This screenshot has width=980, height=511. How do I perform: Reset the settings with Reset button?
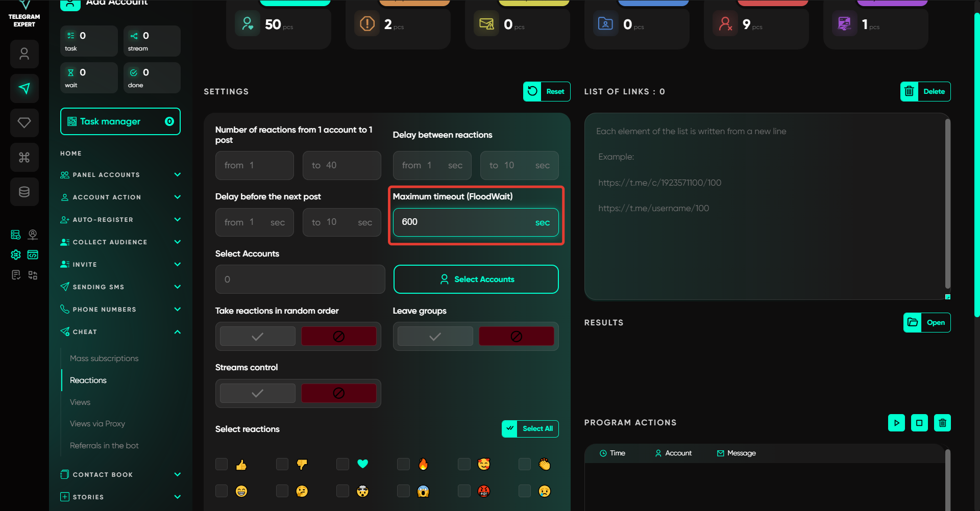547,92
